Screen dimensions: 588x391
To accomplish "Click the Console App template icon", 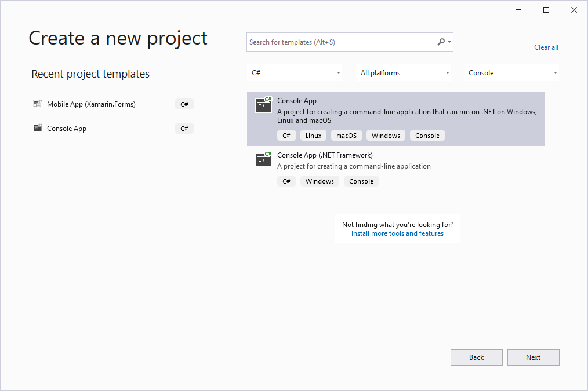I will point(263,105).
